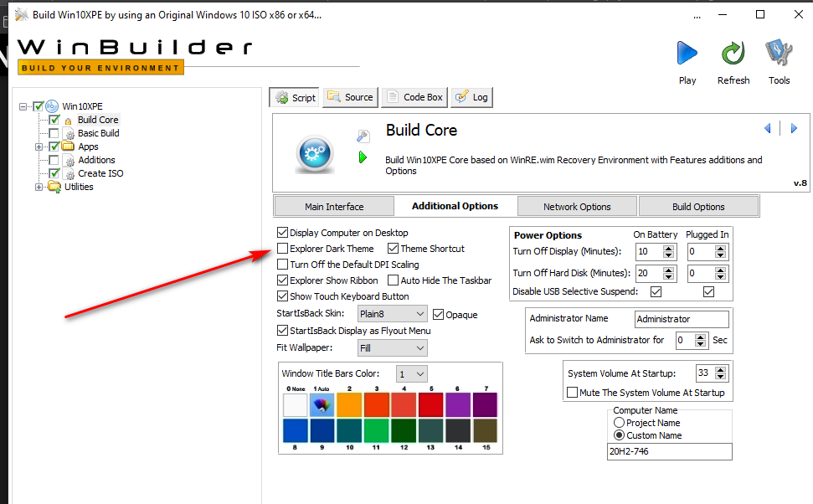This screenshot has height=504, width=813.
Task: Open the Build Options tab
Action: 698,206
